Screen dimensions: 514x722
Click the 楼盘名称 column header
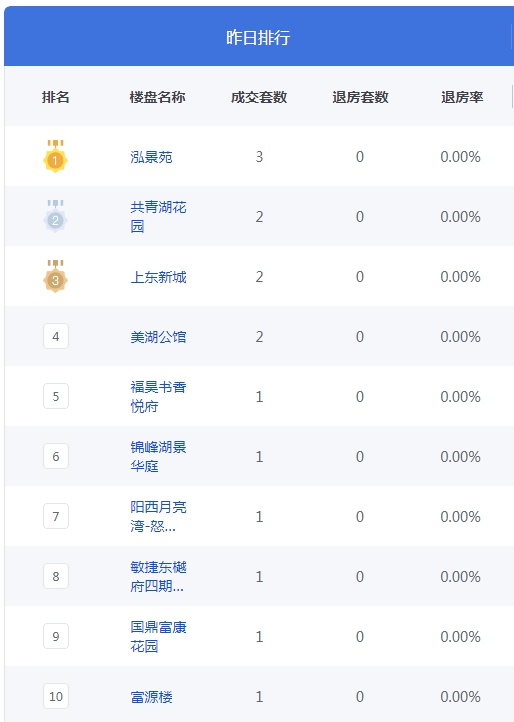tap(158, 97)
